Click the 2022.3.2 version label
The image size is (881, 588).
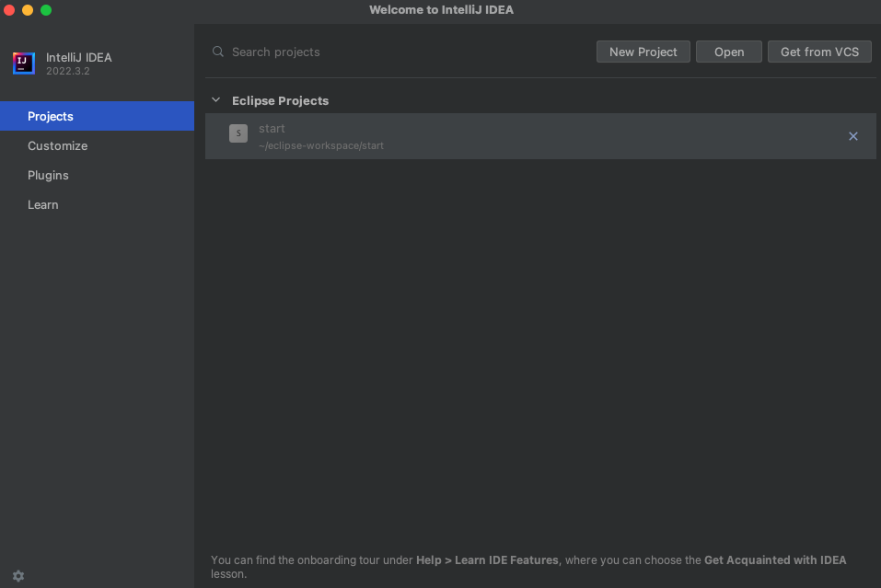click(68, 72)
